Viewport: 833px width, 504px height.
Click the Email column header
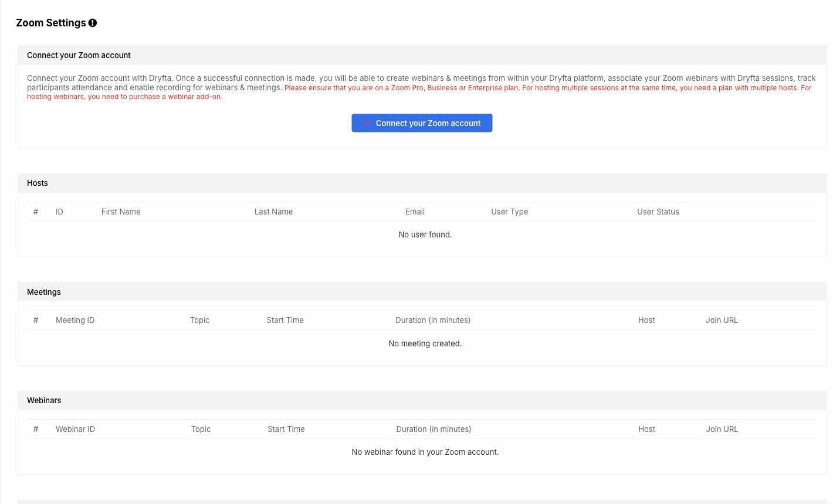415,212
